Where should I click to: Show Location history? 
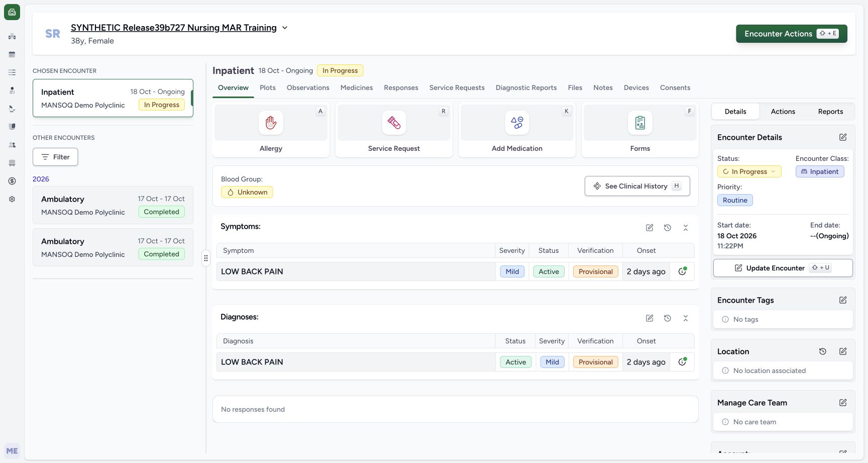point(823,351)
